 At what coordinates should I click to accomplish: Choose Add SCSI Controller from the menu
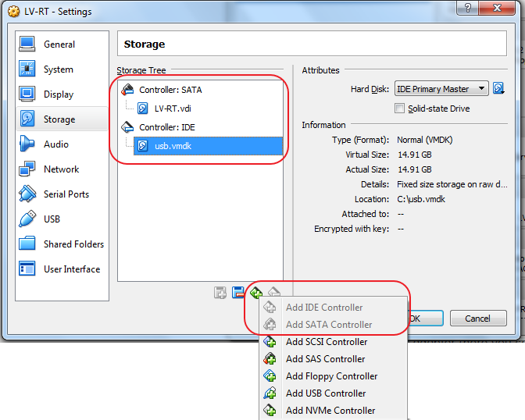click(x=326, y=342)
